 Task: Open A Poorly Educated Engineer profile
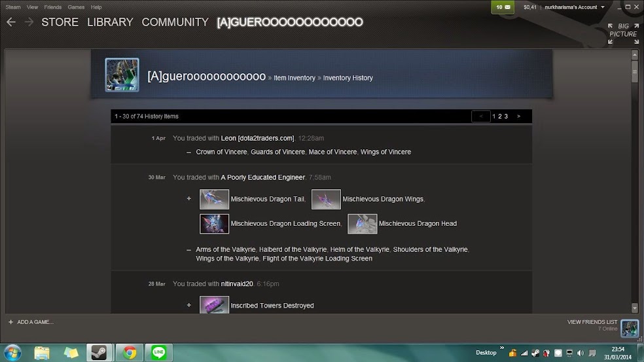pos(263,177)
